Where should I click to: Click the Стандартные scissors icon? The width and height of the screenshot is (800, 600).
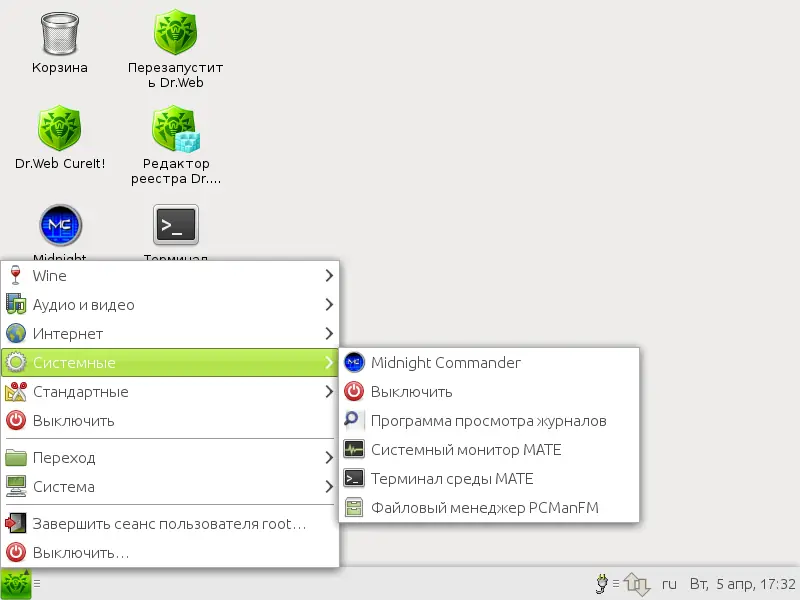coord(16,392)
